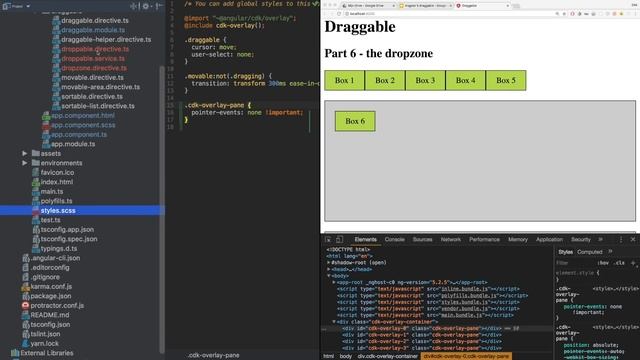Select the cdk-overlay-1 div node
640x360 pixels.
pos(422,335)
